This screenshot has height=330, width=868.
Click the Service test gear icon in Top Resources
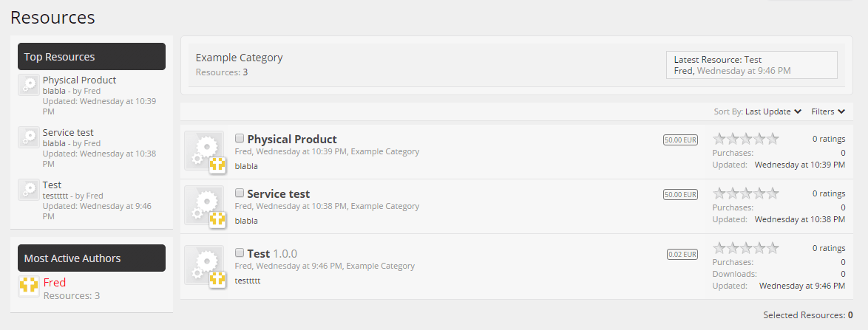pos(29,137)
